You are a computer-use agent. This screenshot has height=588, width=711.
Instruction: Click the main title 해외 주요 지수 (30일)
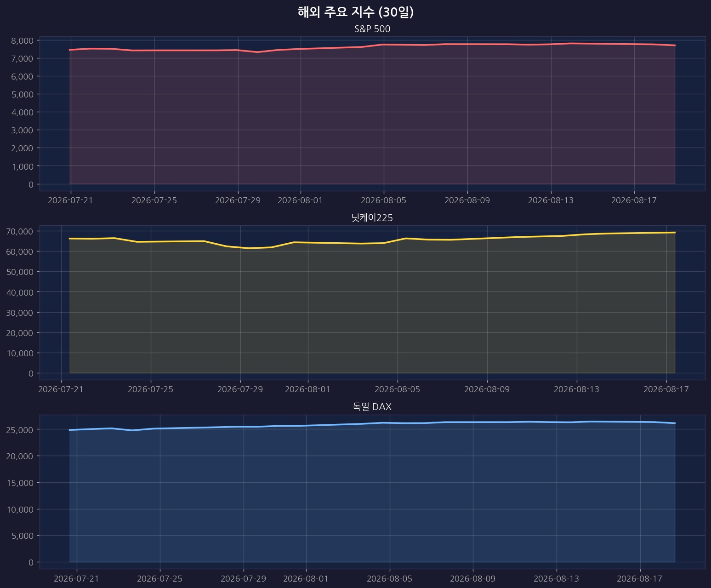click(x=355, y=12)
